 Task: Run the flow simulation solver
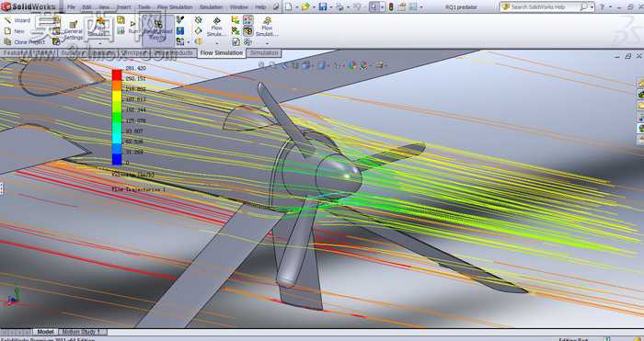[x=133, y=28]
